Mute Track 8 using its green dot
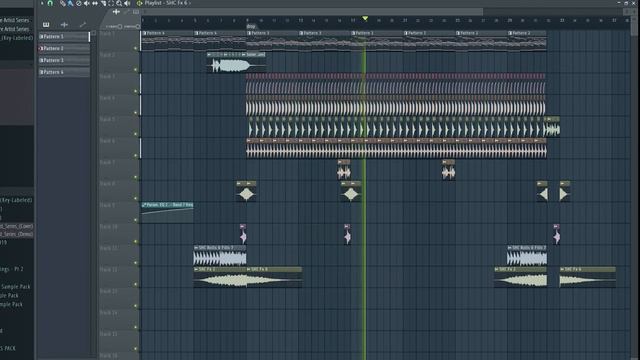Screen dimensions: 640x360 [x=136, y=198]
